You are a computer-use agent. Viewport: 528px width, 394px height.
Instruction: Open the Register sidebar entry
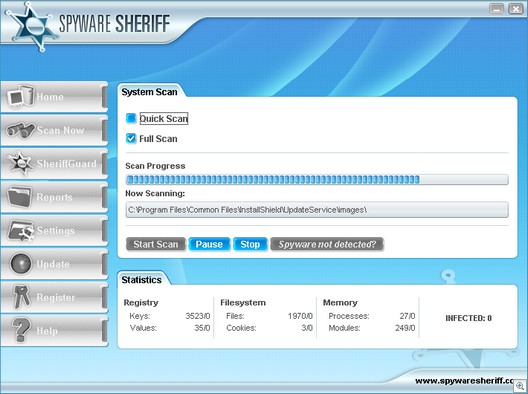tap(56, 297)
